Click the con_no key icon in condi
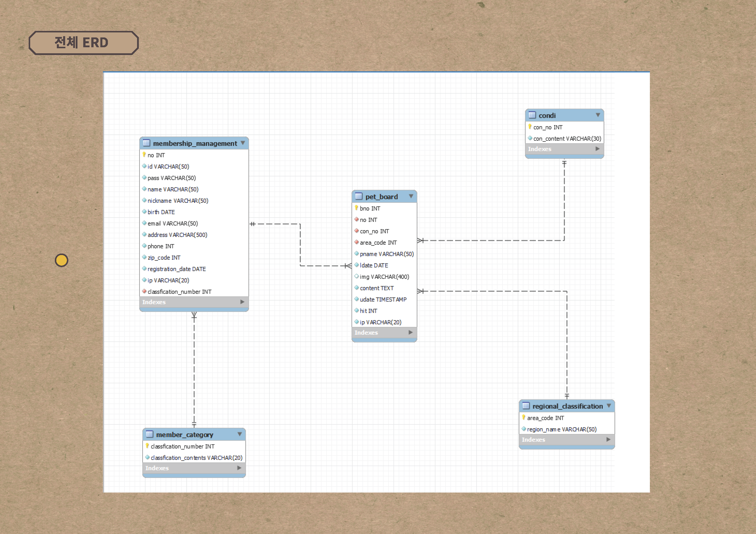 530,127
